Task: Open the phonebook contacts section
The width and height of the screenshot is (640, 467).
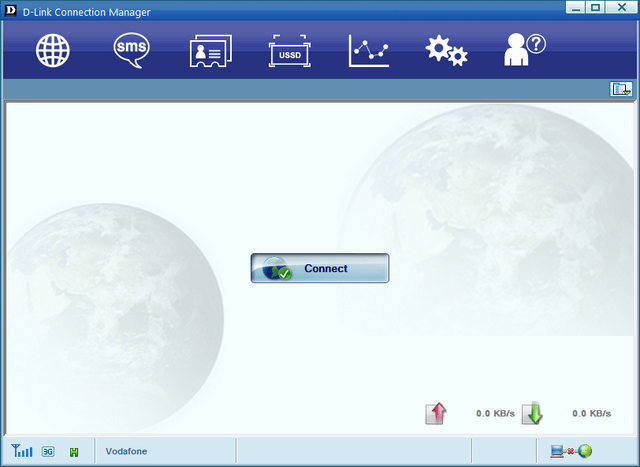Action: tap(210, 50)
